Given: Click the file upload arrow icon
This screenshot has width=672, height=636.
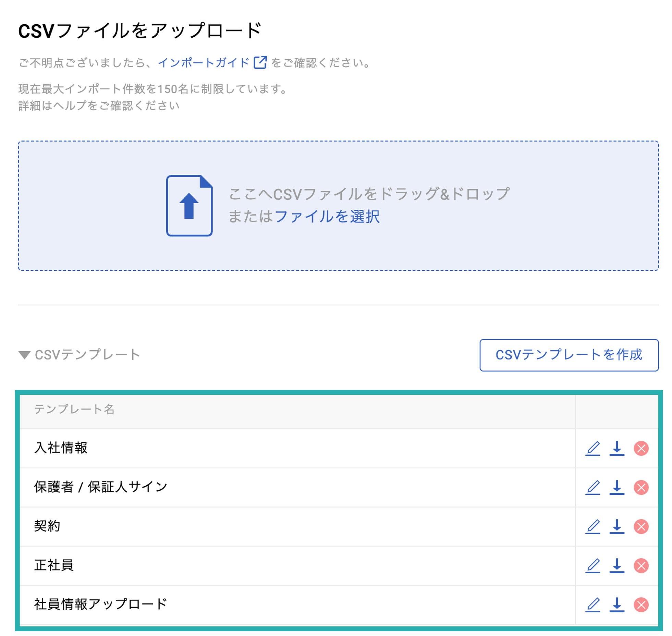Looking at the screenshot, I should click(190, 205).
